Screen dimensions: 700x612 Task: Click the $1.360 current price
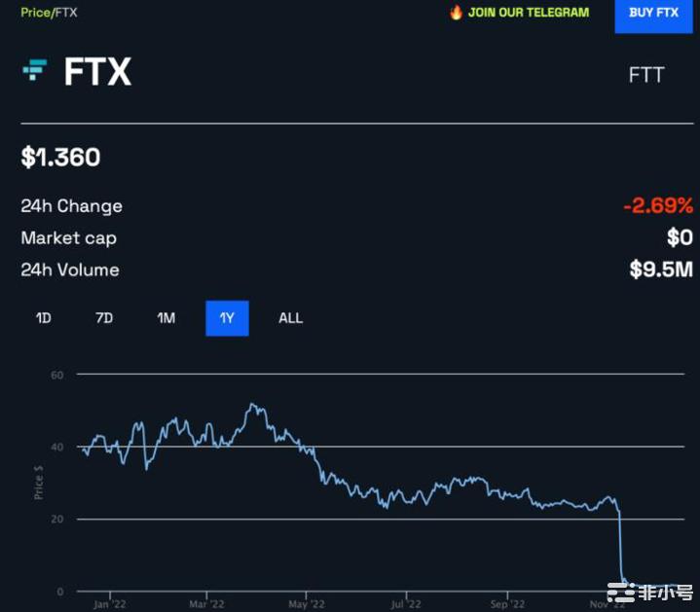pos(60,157)
